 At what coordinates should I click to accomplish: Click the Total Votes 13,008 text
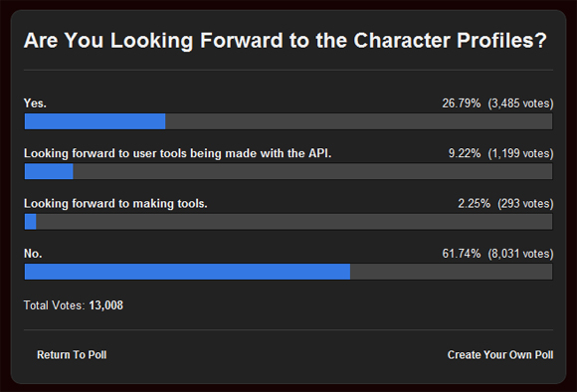(74, 305)
